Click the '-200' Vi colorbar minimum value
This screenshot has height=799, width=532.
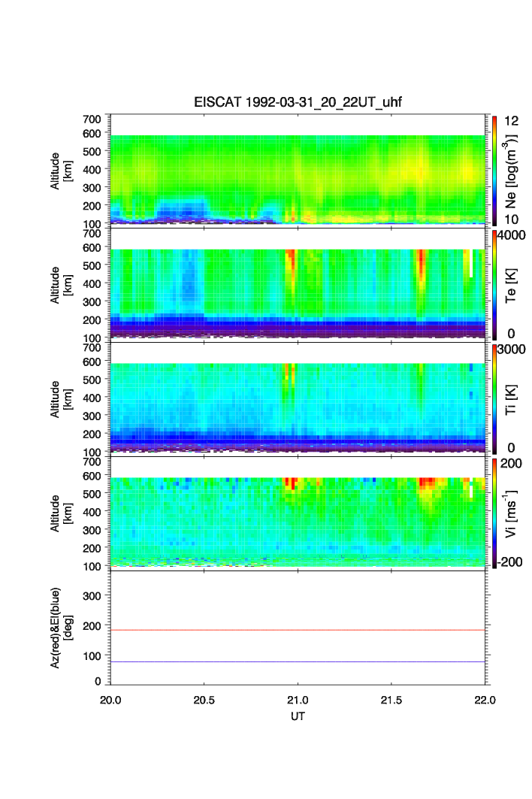[511, 562]
